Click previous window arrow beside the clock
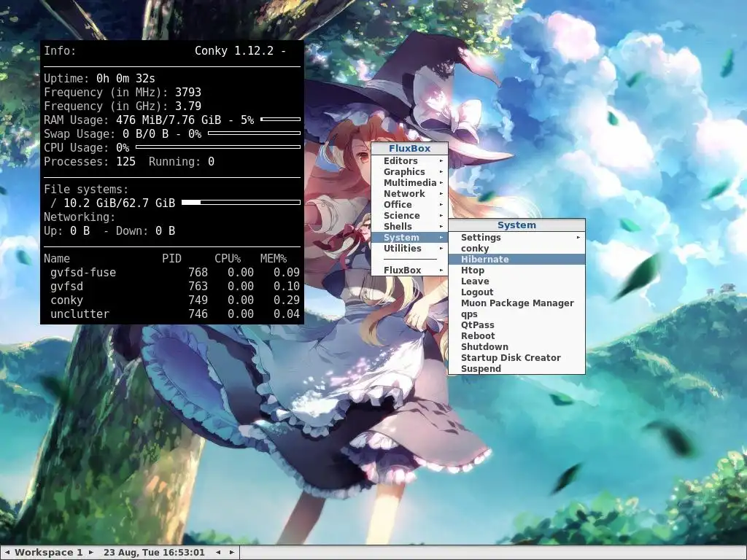Viewport: 747px width, 560px height. point(218,553)
